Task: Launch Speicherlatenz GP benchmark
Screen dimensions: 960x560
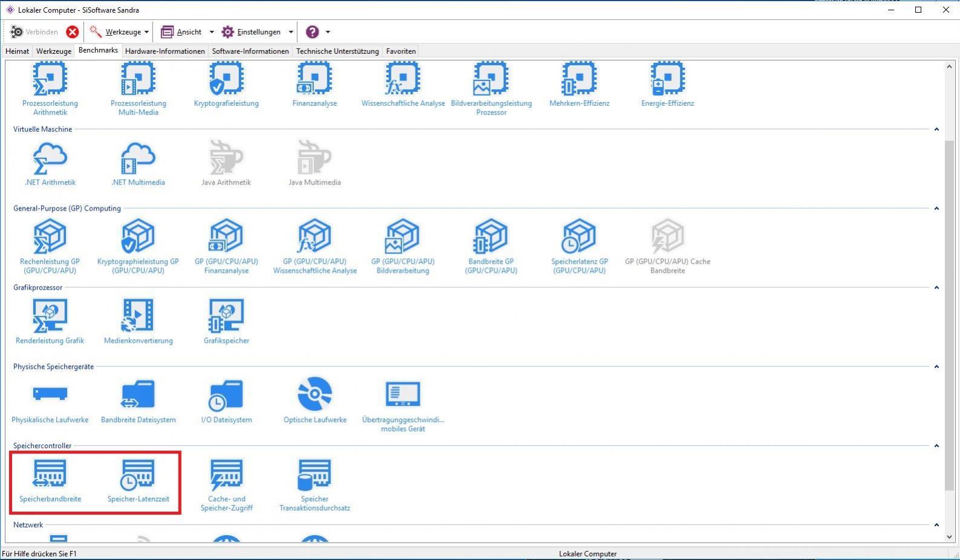Action: tap(580, 247)
